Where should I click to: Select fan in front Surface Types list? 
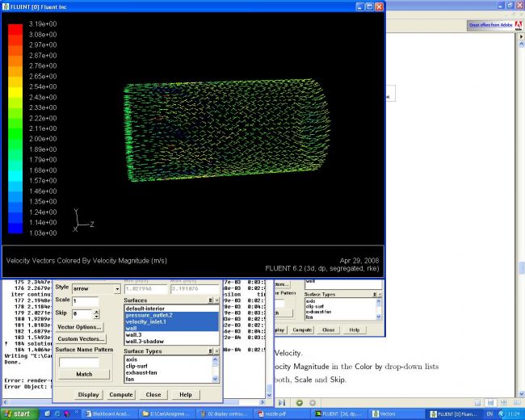(x=169, y=379)
